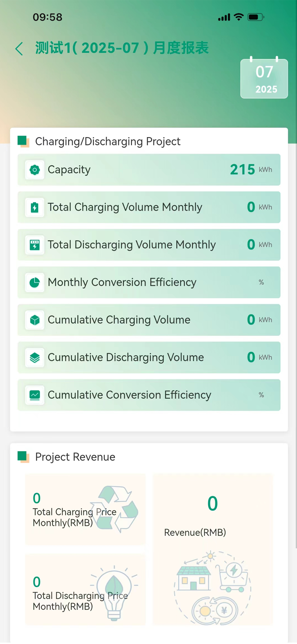This screenshot has height=644, width=297.
Task: Open the Revenue(RMB) card
Action: point(213,550)
